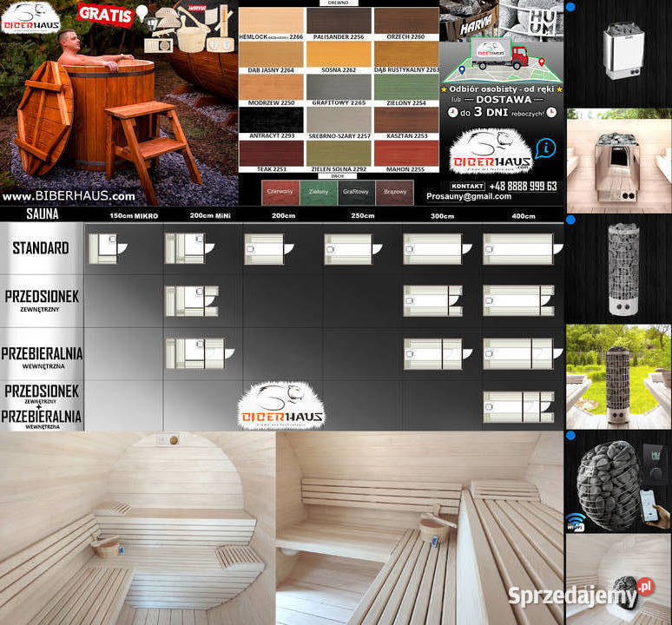Choose the Czerwony roof color swatch
Image resolution: width=672 pixels, height=625 pixels.
279,192
